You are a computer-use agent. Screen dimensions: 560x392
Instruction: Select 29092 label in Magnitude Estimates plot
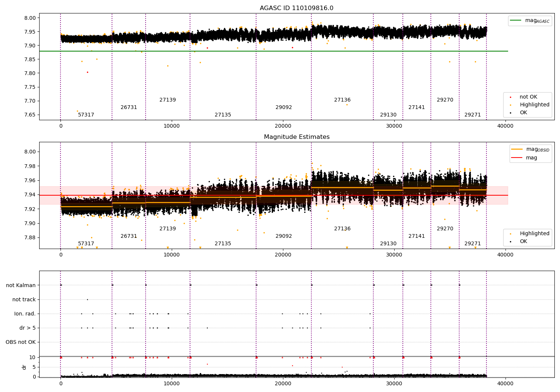[284, 236]
